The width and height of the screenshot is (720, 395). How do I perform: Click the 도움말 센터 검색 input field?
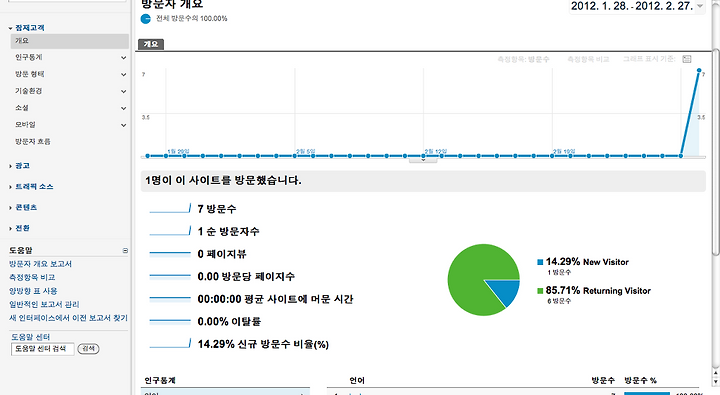42,349
